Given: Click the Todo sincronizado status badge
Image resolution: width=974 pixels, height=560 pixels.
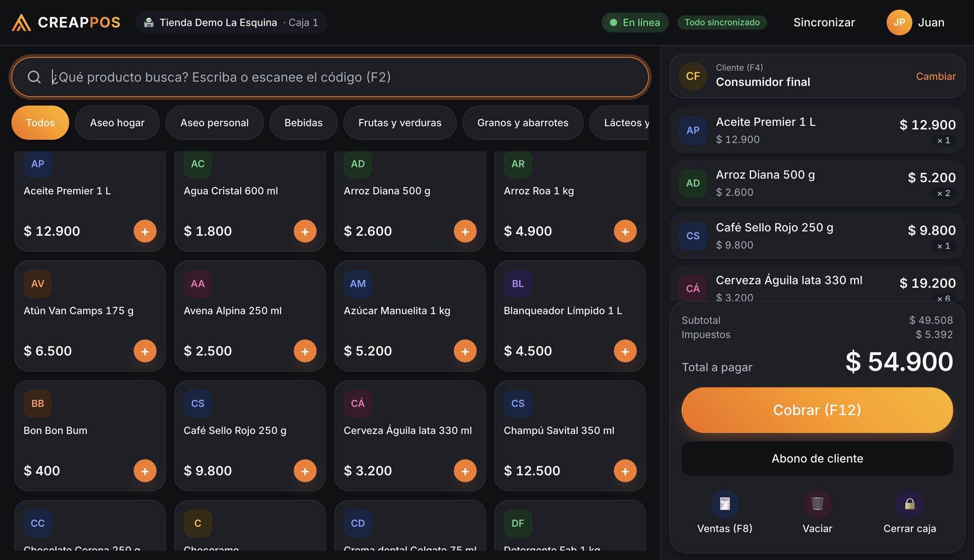Looking at the screenshot, I should (x=722, y=22).
